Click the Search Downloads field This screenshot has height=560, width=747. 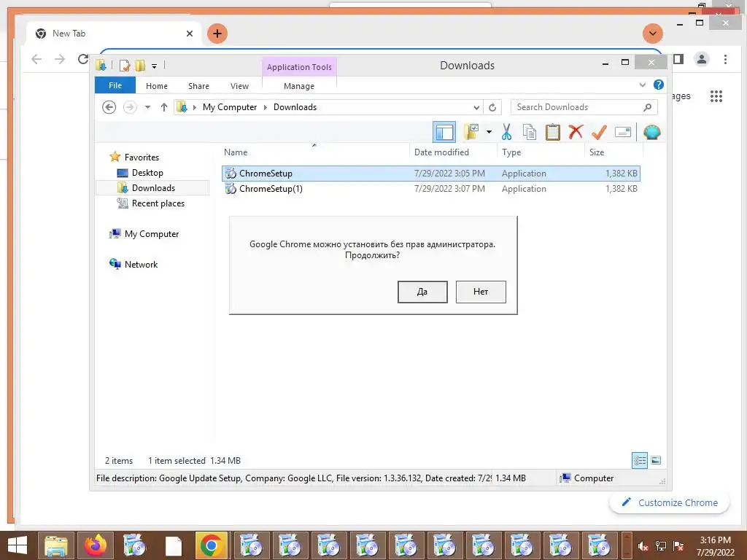[x=584, y=107]
